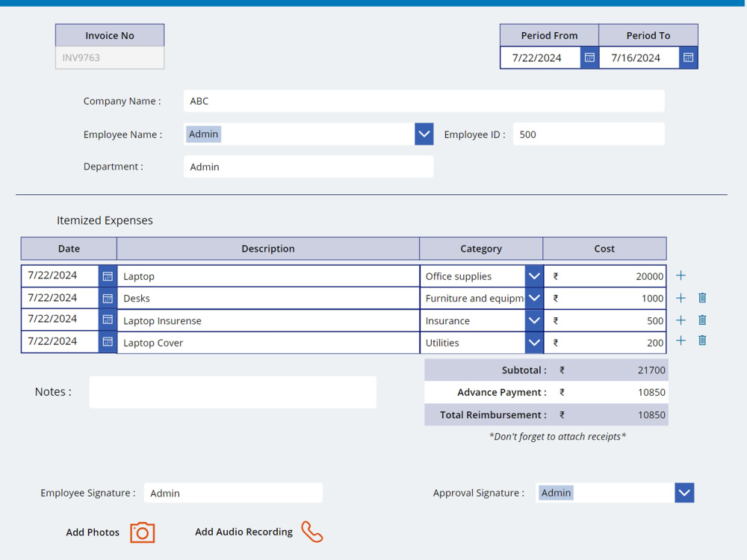Add a row after Laptop Insurense expense
Screen dimensions: 747x560
(x=681, y=320)
